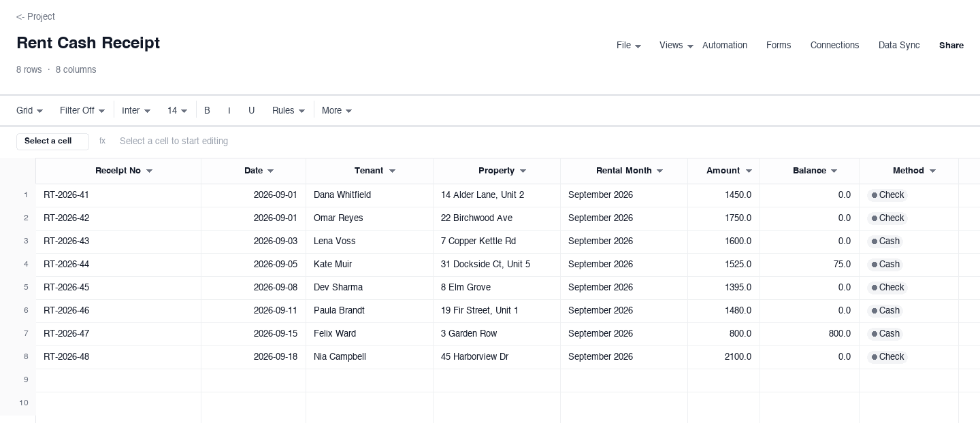The height and width of the screenshot is (423, 980).
Task: Click the Share button
Action: (951, 46)
